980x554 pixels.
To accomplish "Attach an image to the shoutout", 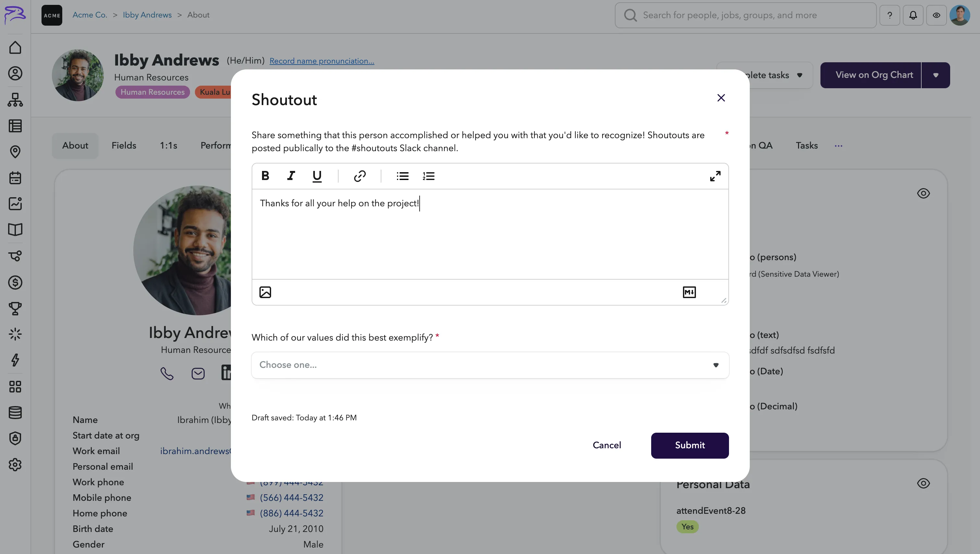I will pyautogui.click(x=265, y=292).
